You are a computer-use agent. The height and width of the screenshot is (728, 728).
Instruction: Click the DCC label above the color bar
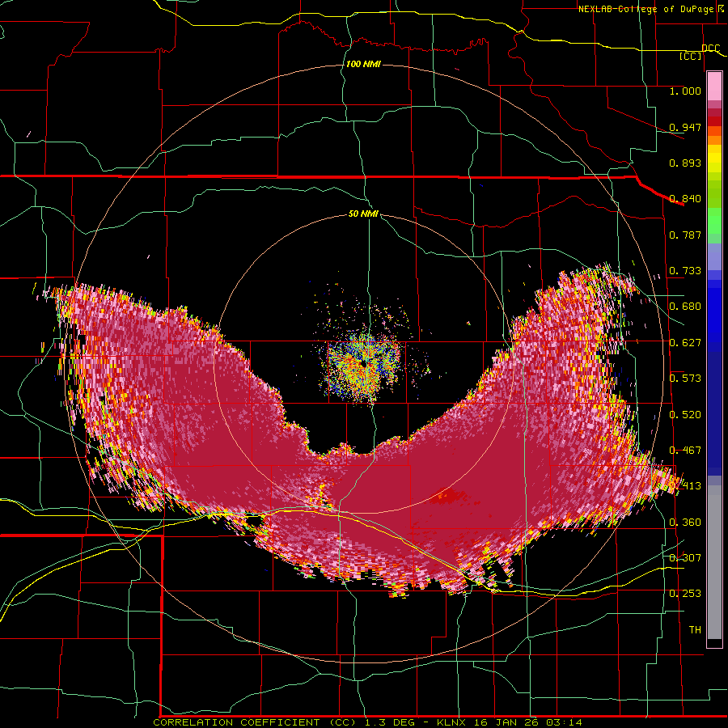(710, 48)
